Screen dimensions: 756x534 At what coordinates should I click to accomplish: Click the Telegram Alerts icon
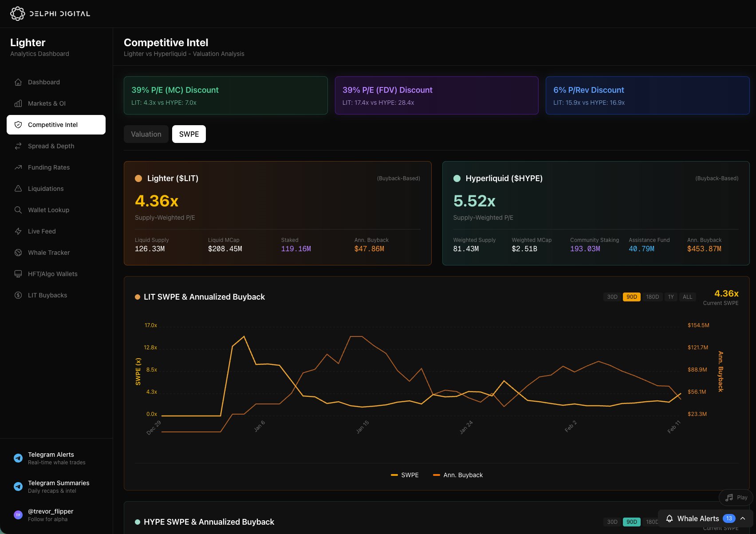[18, 458]
